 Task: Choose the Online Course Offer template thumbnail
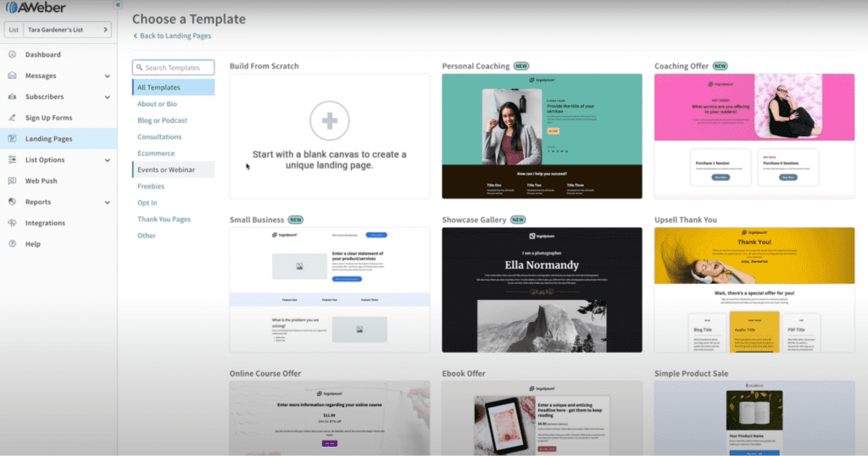[x=330, y=419]
